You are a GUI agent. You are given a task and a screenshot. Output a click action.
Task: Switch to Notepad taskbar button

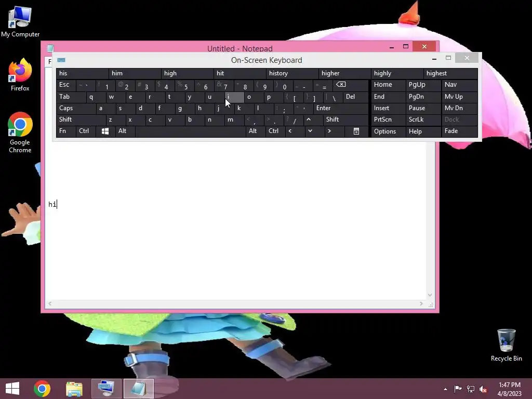[138, 389]
